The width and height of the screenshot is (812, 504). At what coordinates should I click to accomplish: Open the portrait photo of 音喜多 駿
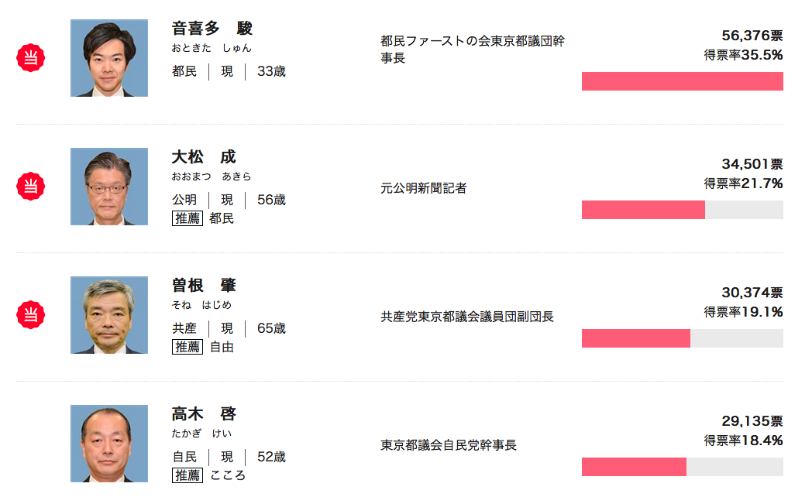coord(109,58)
